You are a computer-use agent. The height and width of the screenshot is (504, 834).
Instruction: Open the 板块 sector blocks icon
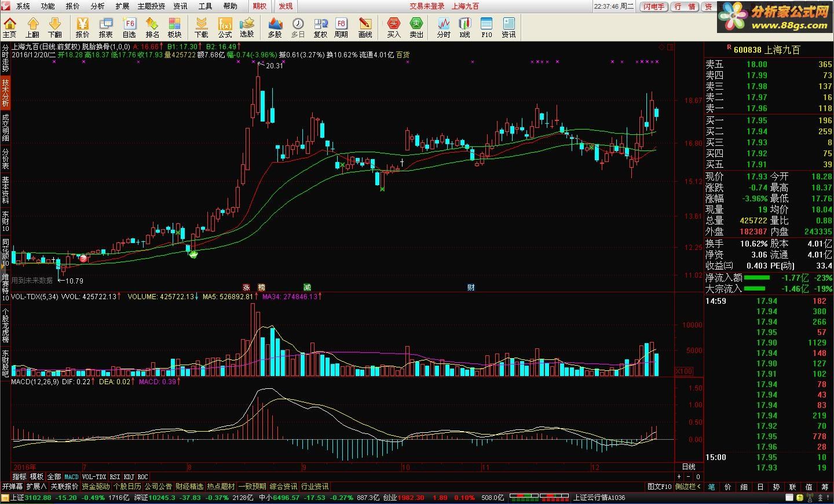pos(175,27)
